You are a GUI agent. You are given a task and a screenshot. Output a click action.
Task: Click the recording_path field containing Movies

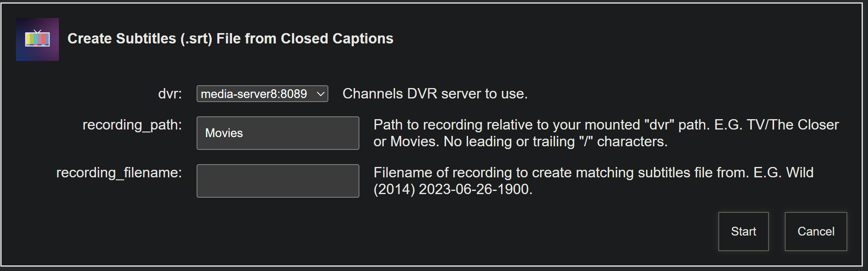click(278, 133)
